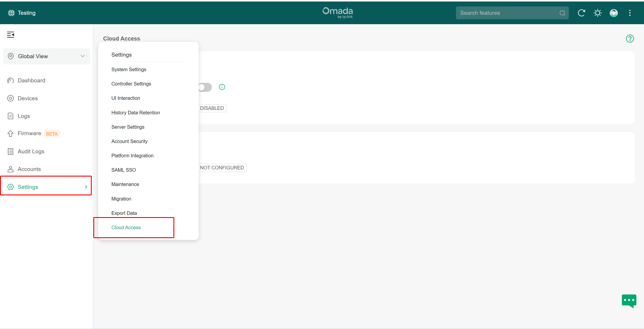This screenshot has height=329, width=644.
Task: Select Platform Integration entry
Action: coord(132,156)
